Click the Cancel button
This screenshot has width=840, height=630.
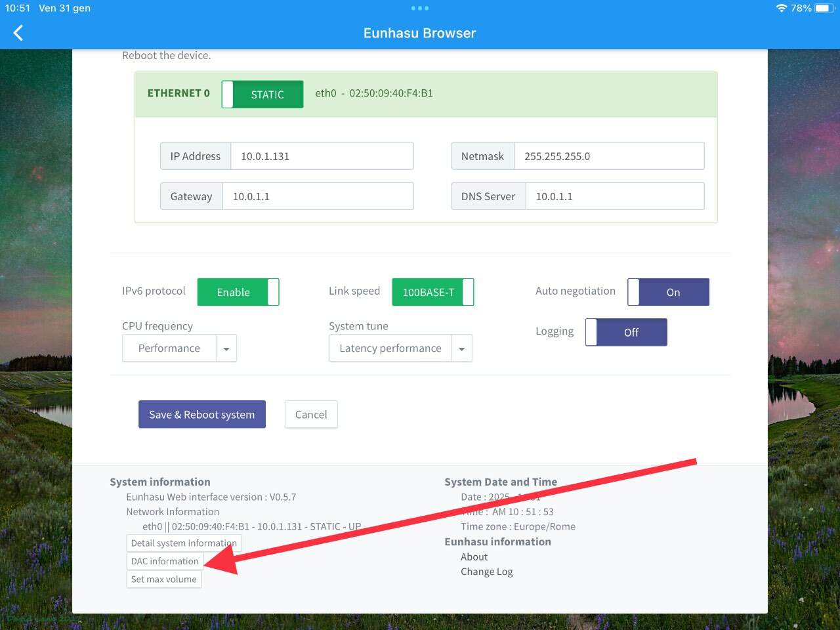click(311, 414)
